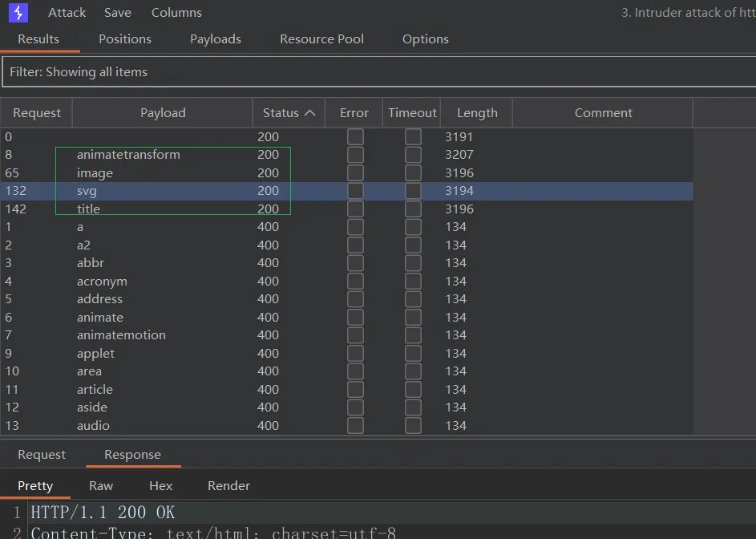This screenshot has width=756, height=539.
Task: Toggle Error checkbox in svg row
Action: (x=355, y=191)
